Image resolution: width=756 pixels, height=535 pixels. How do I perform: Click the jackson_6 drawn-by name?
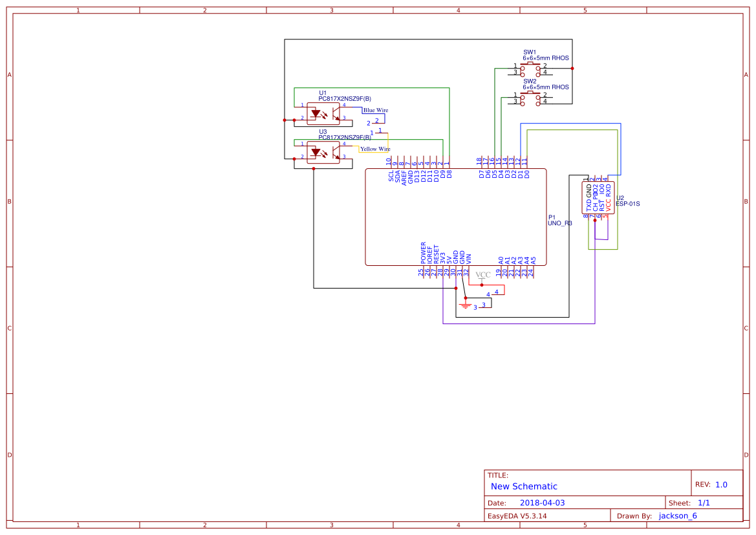678,516
